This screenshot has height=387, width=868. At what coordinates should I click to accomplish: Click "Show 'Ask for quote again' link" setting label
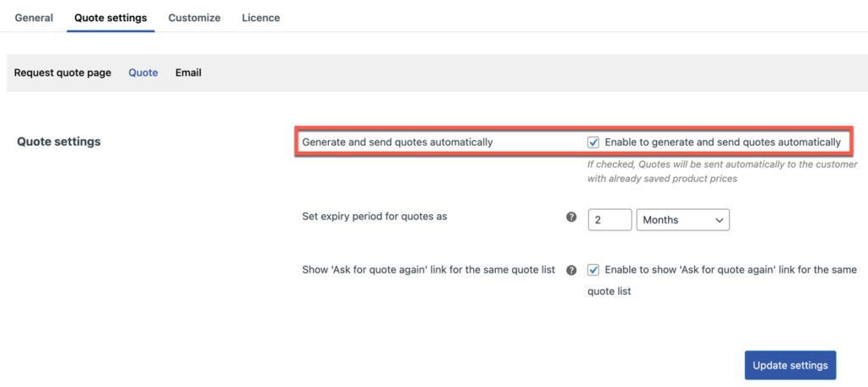(x=428, y=270)
